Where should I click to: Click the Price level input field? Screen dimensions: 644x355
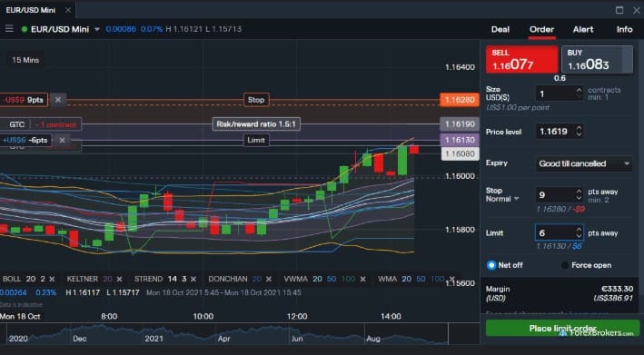click(x=555, y=132)
